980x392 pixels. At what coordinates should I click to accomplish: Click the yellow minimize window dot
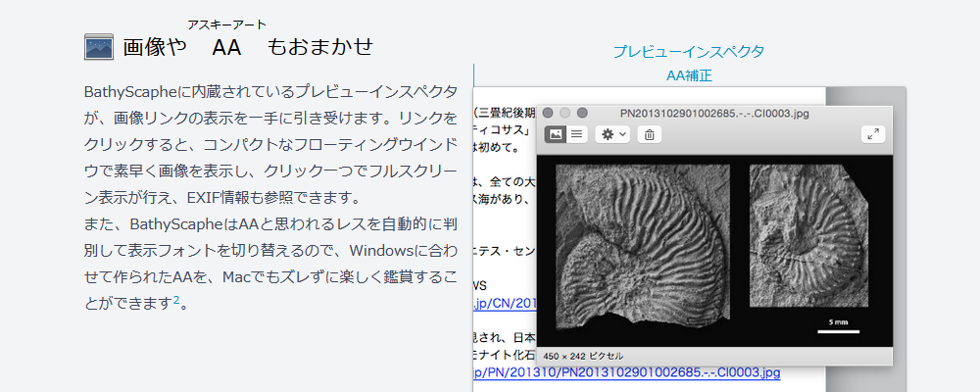pos(565,113)
